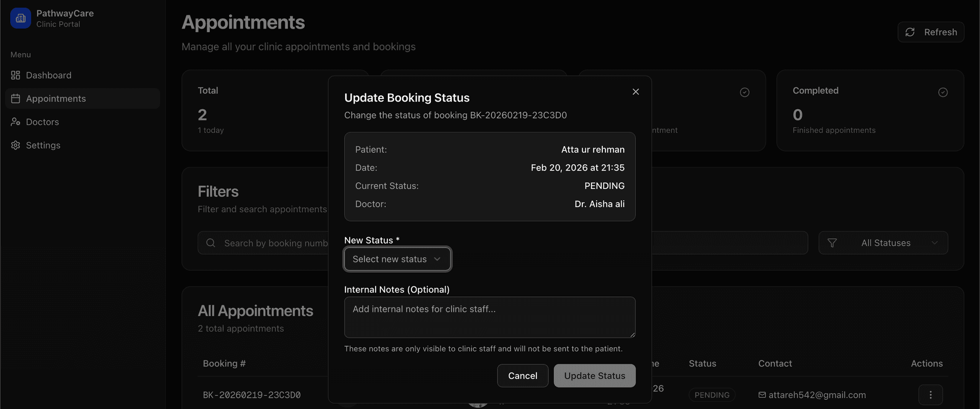Click chevron arrow of new status select
Viewport: 980px width, 409px height.
(437, 259)
